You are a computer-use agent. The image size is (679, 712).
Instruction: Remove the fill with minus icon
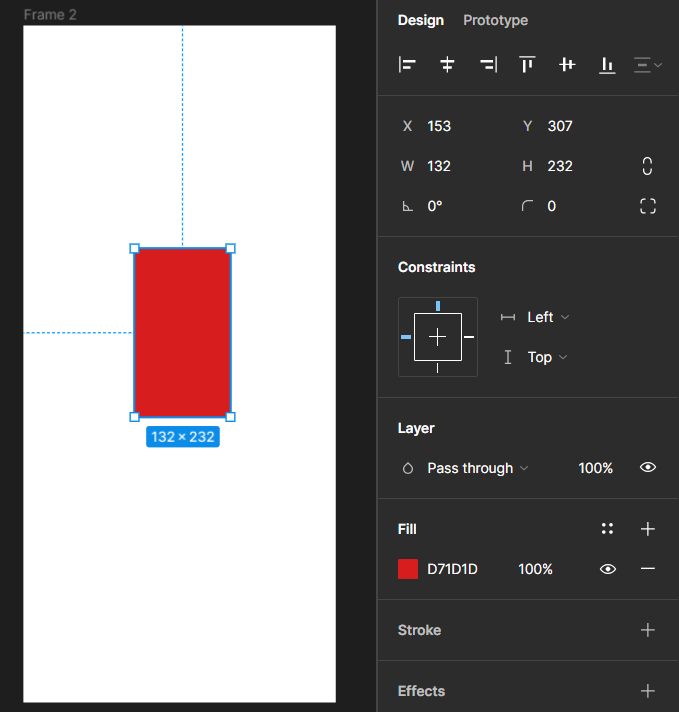648,569
